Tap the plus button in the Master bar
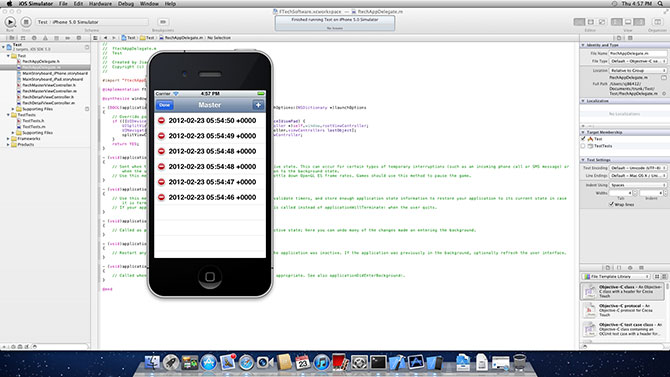The height and width of the screenshot is (377, 670). pyautogui.click(x=258, y=105)
